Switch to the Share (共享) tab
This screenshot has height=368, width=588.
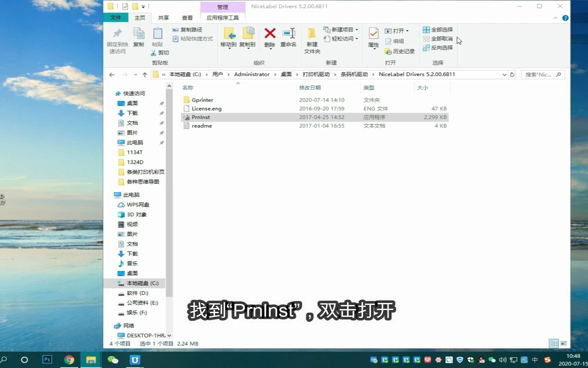163,18
